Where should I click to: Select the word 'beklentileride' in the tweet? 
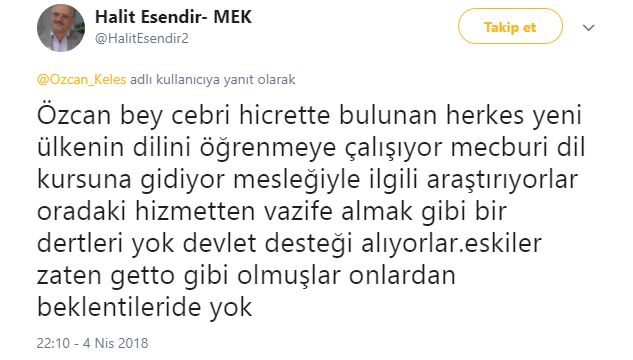pyautogui.click(x=119, y=308)
